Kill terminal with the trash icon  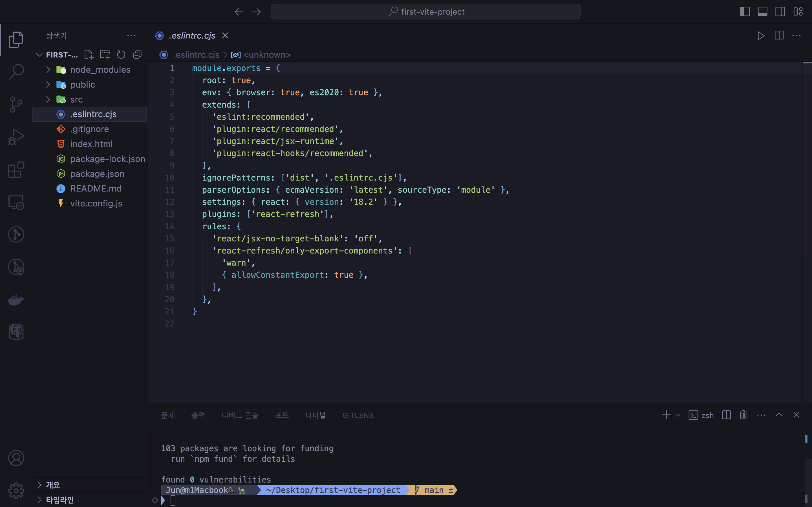[x=743, y=415]
